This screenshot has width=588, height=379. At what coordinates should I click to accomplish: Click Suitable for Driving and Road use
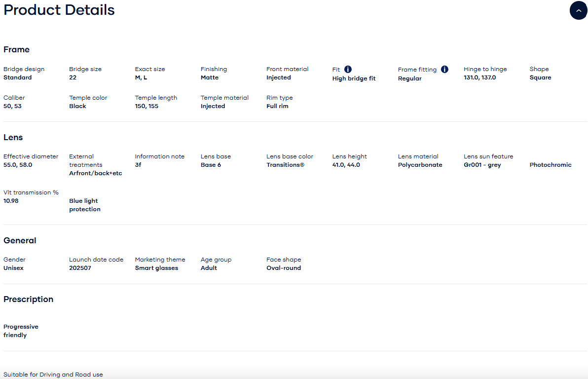point(53,375)
